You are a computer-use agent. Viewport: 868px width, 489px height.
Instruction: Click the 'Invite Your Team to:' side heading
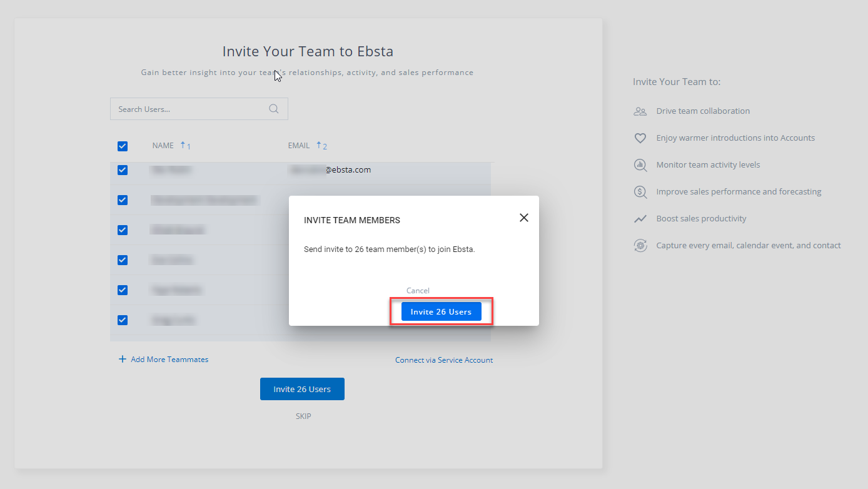click(x=677, y=82)
